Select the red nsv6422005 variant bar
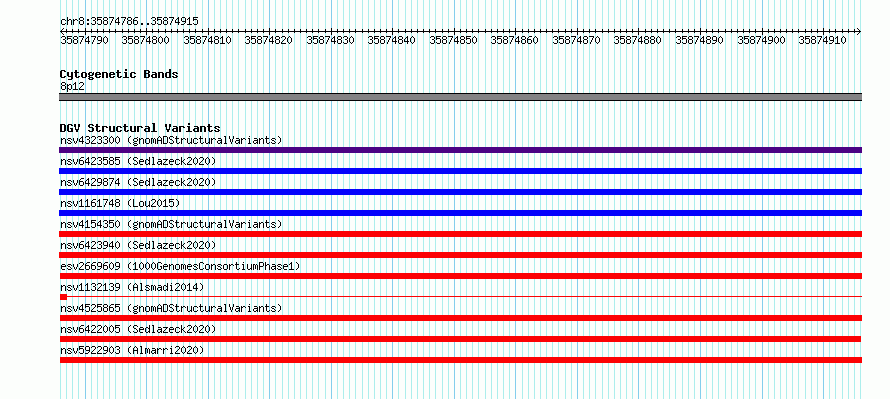 (x=460, y=339)
